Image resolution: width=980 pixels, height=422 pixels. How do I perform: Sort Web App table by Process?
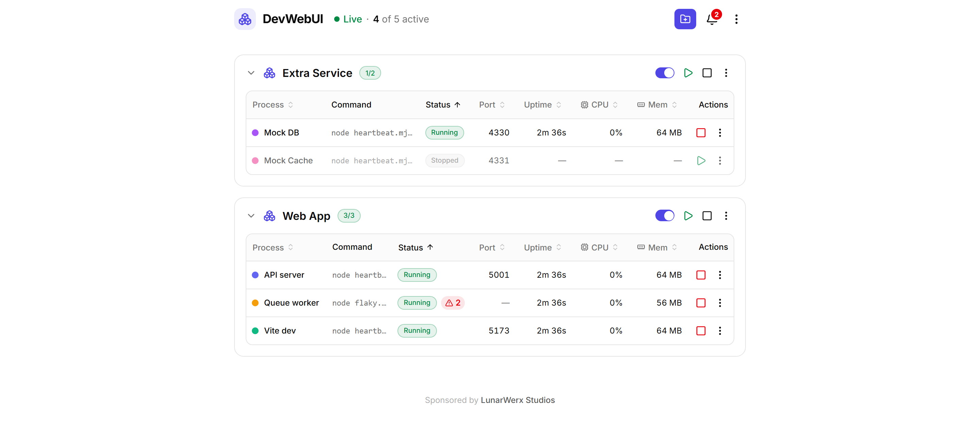(x=273, y=247)
